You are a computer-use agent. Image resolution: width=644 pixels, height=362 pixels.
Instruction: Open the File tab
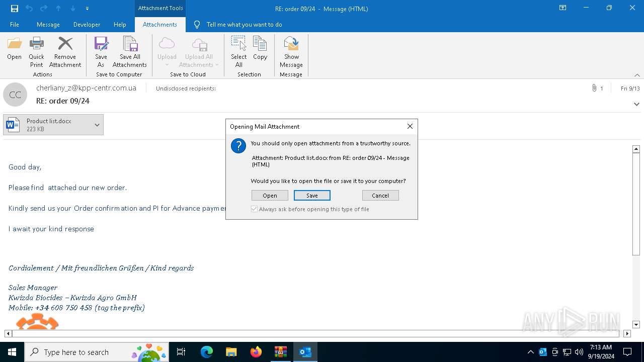click(15, 24)
